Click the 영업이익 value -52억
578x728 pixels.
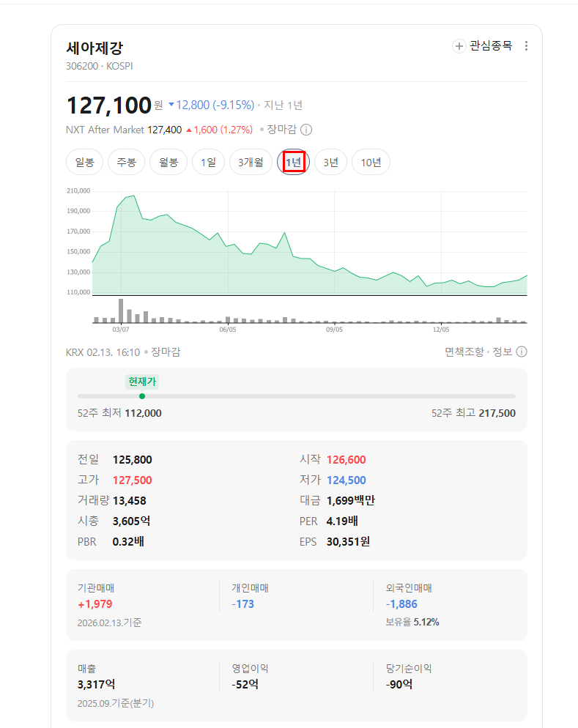pyautogui.click(x=245, y=685)
